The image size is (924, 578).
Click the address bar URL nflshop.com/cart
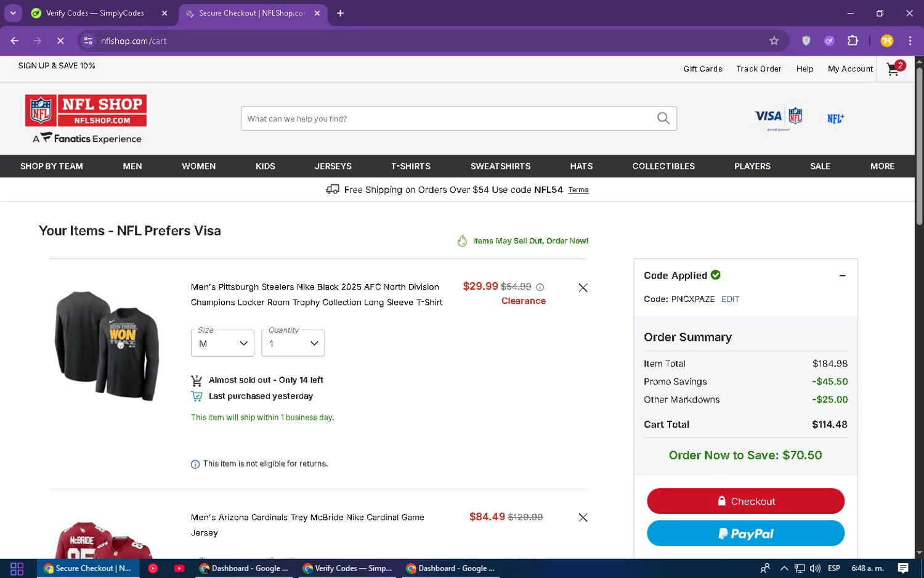pyautogui.click(x=134, y=41)
